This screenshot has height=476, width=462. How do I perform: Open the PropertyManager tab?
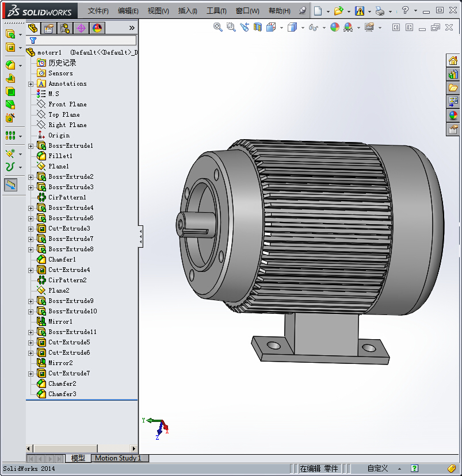49,28
